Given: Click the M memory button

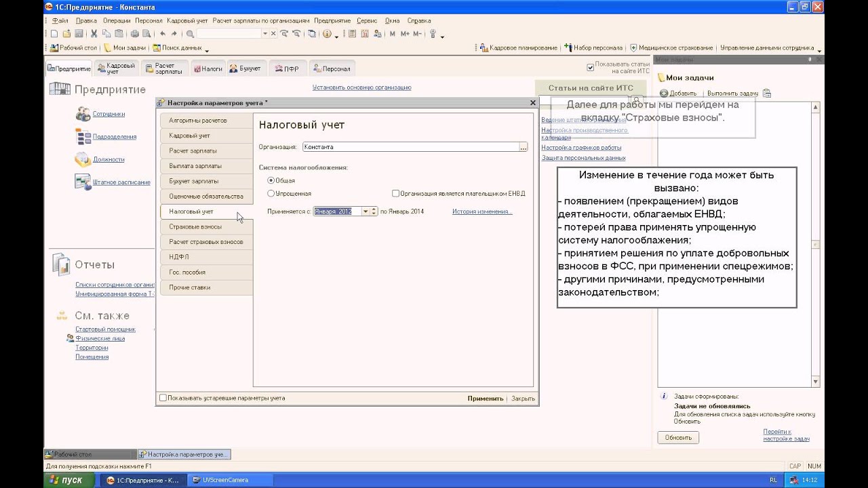Looking at the screenshot, I should click(393, 34).
